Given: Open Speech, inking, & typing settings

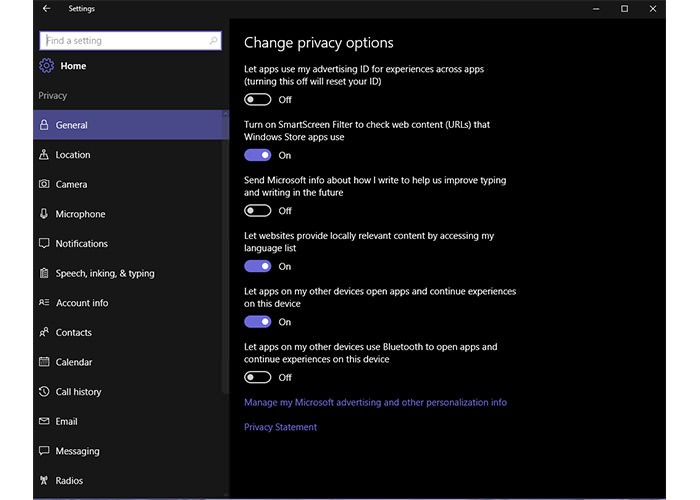Looking at the screenshot, I should (x=104, y=274).
